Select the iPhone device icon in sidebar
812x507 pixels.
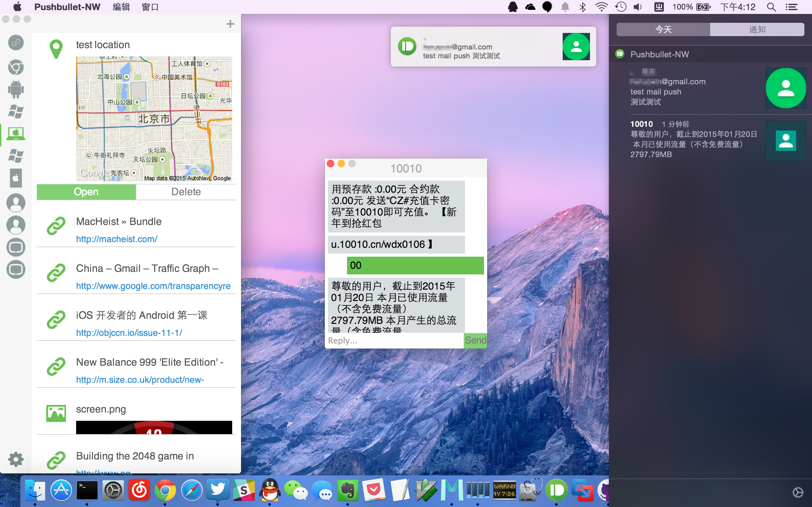coord(16,178)
